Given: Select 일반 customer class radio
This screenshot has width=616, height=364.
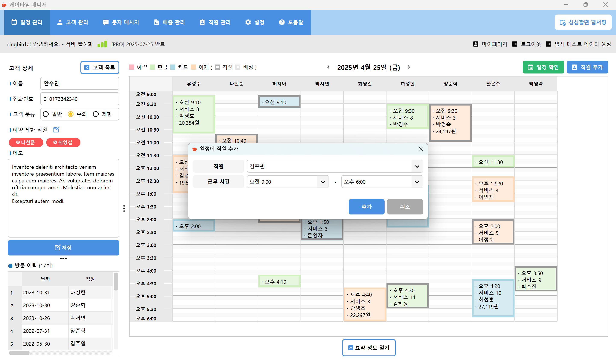Looking at the screenshot, I should 46,114.
